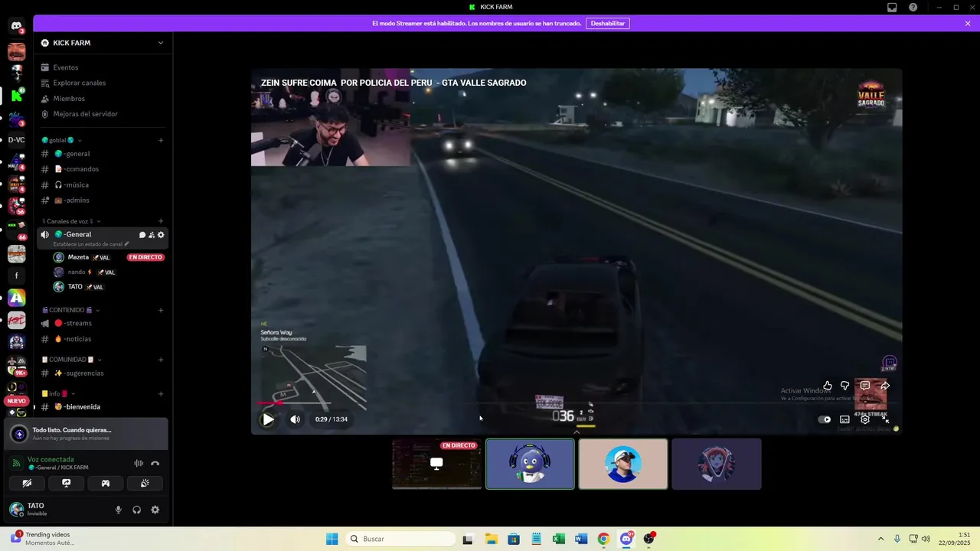980x551 pixels.
Task: Collapse the CONTENIDO category
Action: click(x=70, y=310)
